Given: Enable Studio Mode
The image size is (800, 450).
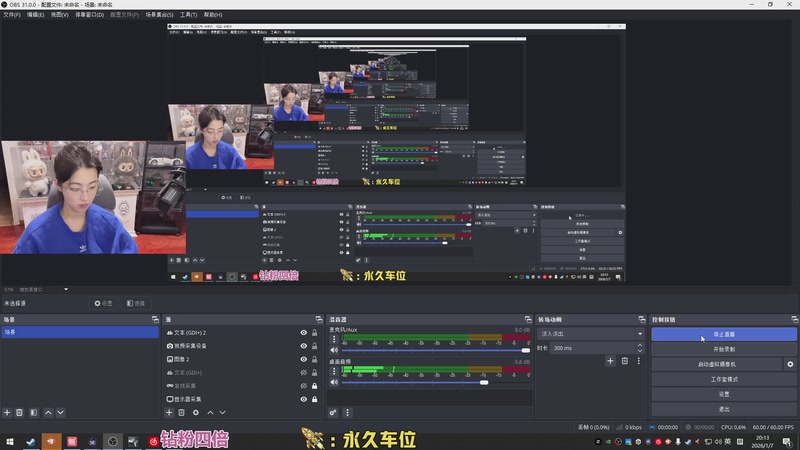Looking at the screenshot, I should 724,379.
